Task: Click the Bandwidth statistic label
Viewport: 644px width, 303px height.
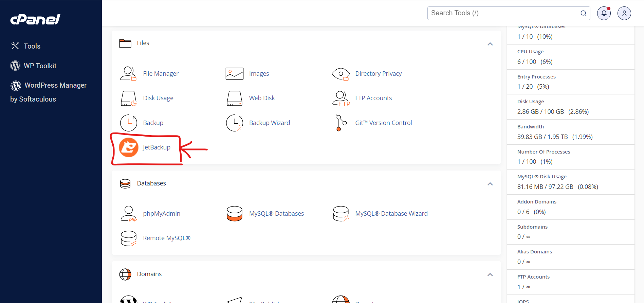Action: pyautogui.click(x=531, y=127)
